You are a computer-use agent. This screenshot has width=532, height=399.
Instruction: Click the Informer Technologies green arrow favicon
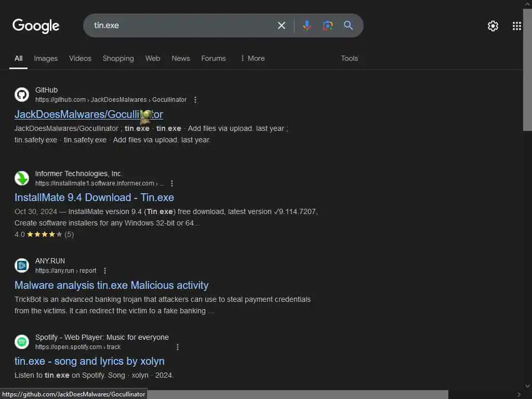coord(22,178)
